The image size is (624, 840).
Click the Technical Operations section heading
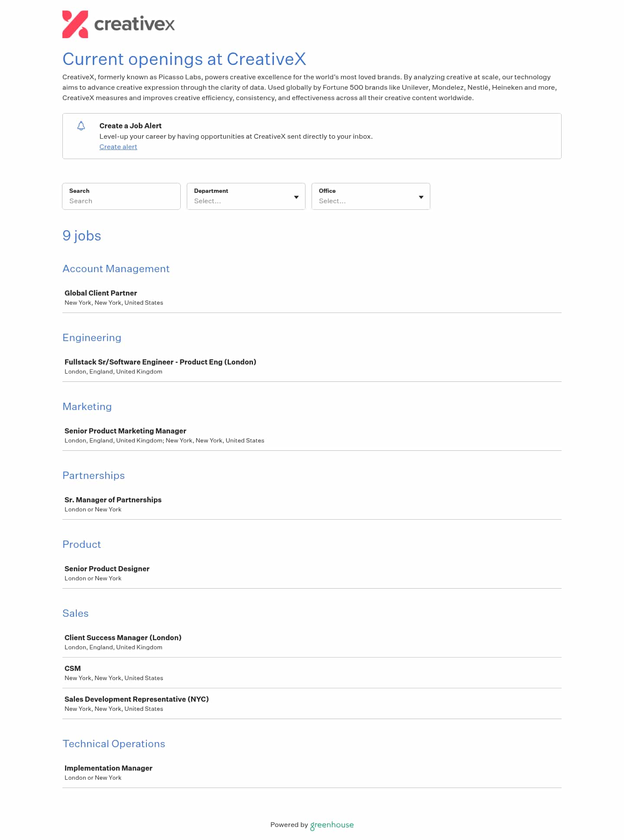pos(114,744)
